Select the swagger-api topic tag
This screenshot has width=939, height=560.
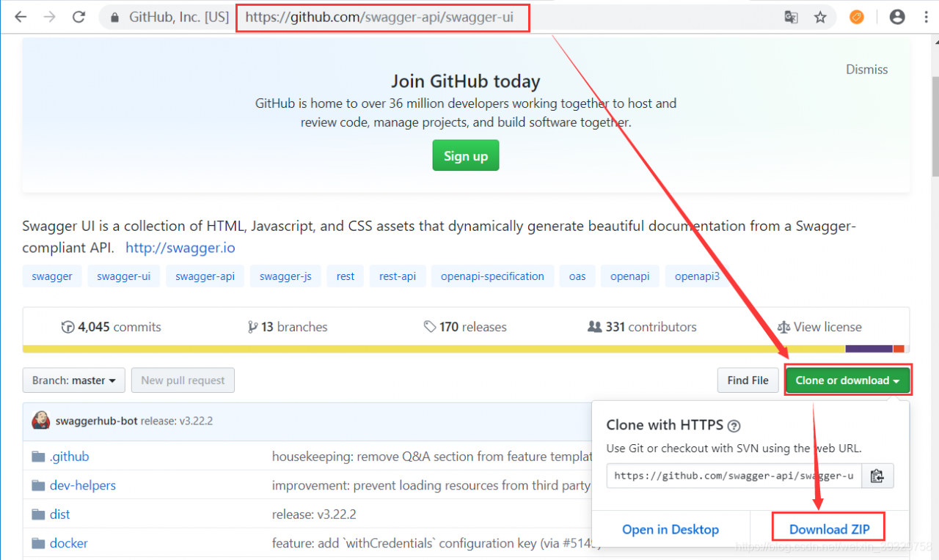pos(205,276)
